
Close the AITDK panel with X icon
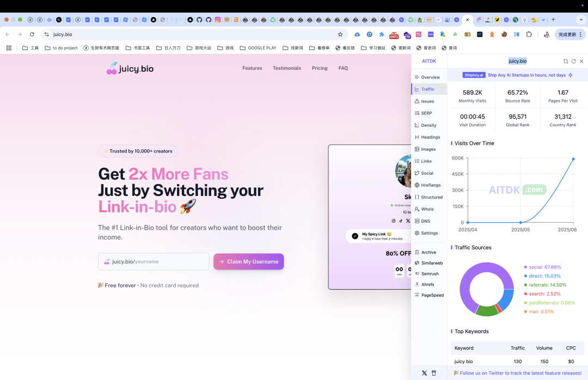[x=581, y=61]
